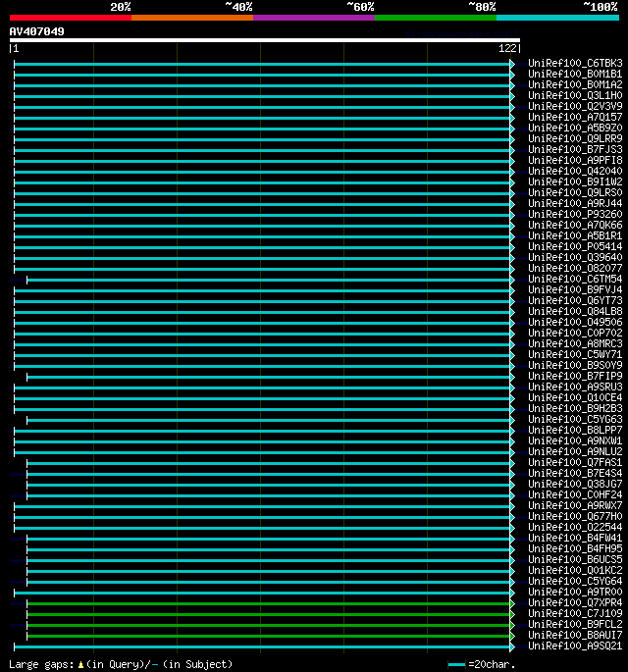Click the UniRef100_A5B9Z0 label

point(575,129)
